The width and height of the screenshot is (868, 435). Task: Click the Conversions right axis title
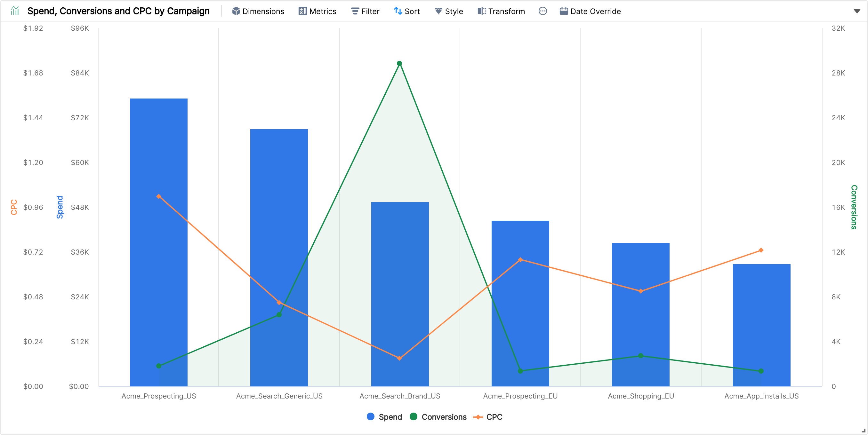[854, 207]
